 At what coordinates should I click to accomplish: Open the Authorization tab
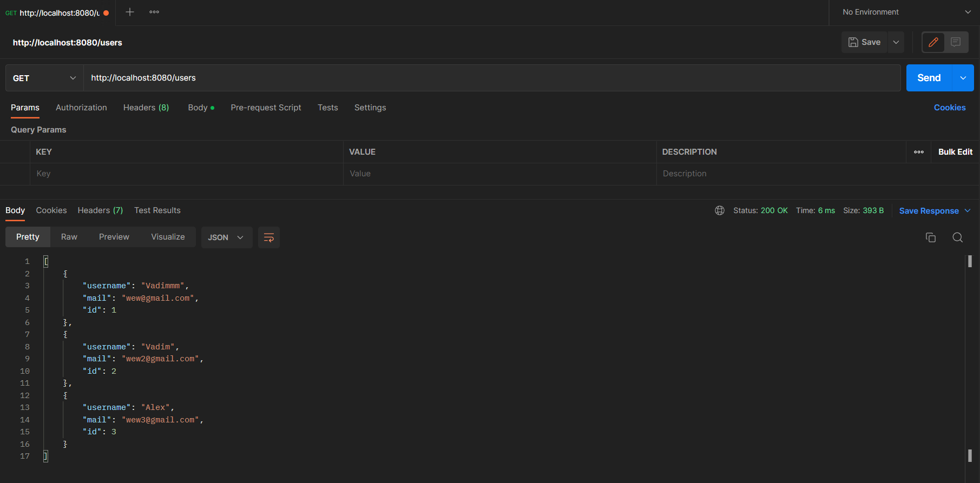tap(81, 108)
